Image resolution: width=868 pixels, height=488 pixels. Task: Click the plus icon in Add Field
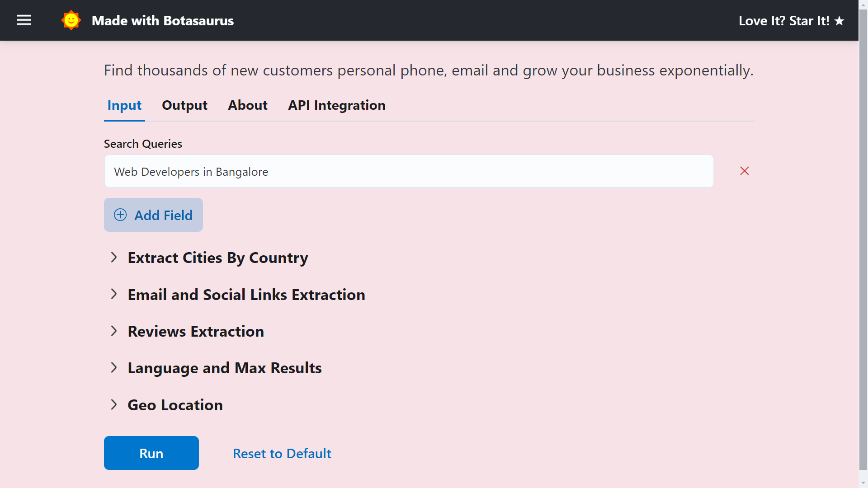(120, 215)
